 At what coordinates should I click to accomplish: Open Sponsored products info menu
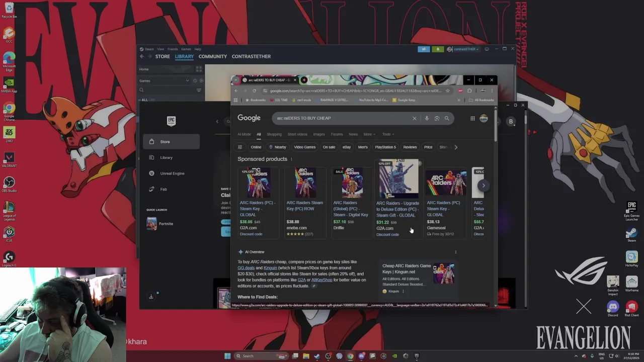(291, 159)
